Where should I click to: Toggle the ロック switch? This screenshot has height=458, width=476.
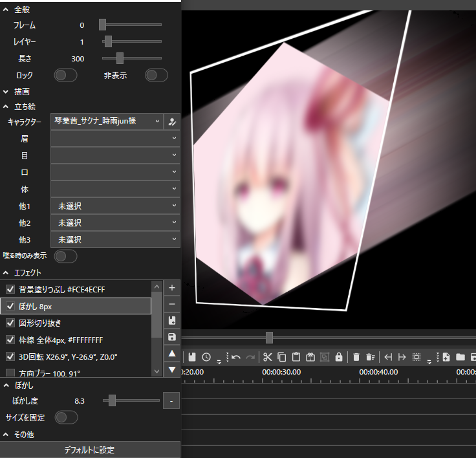coord(65,75)
